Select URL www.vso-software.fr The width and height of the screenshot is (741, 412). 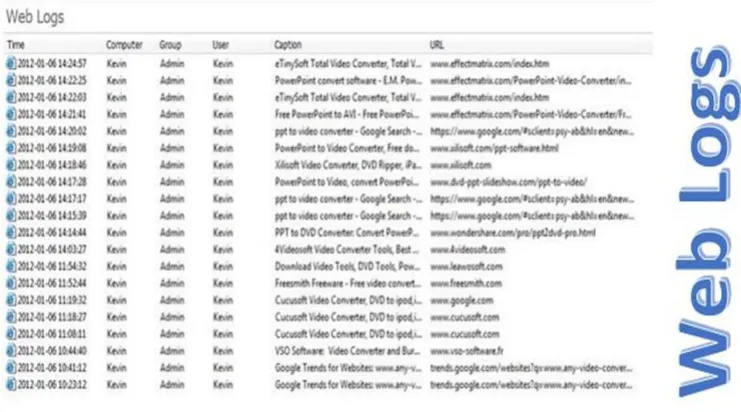(x=466, y=351)
